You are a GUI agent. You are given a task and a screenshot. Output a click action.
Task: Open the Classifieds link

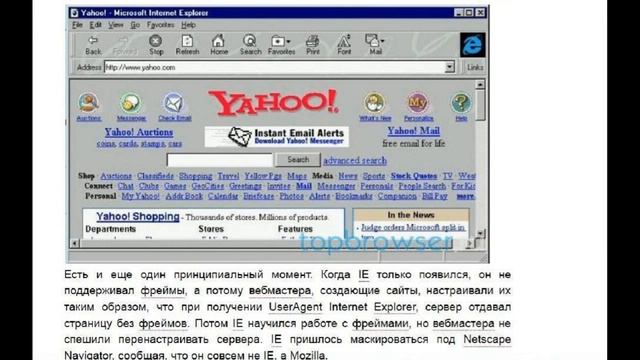tap(155, 176)
